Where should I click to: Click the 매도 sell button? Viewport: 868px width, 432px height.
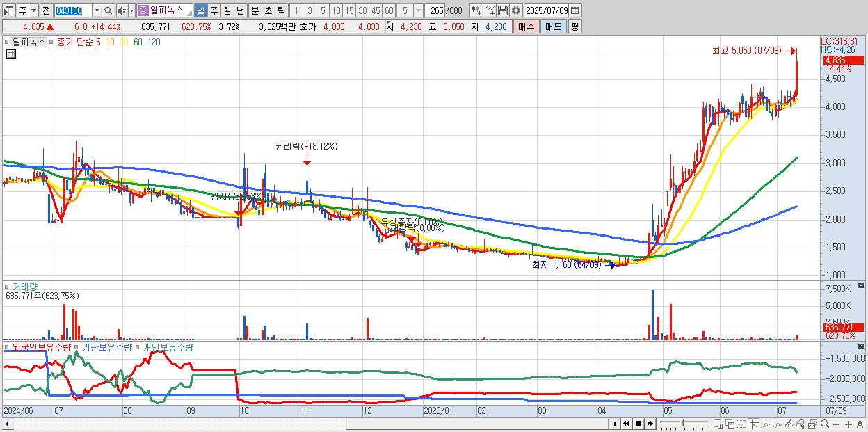tap(553, 26)
